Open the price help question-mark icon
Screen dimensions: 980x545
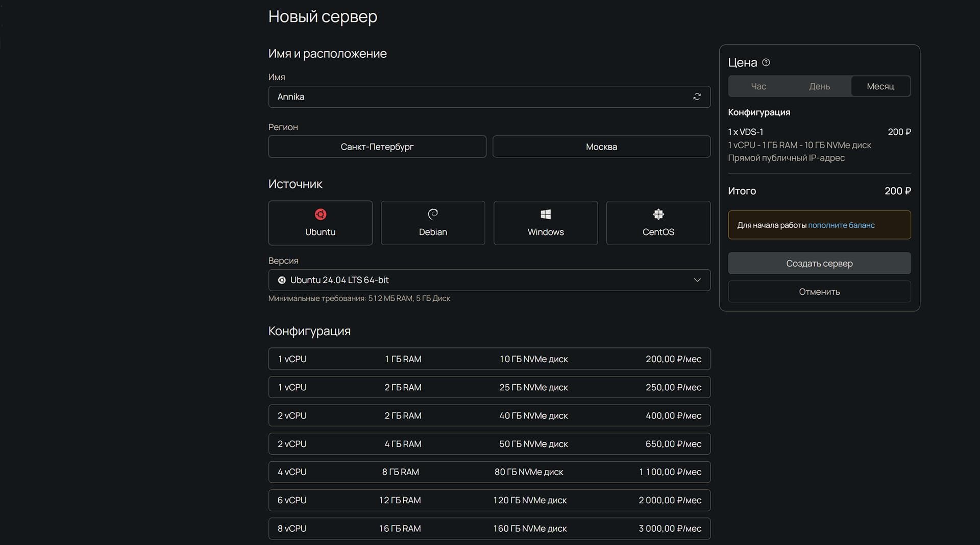[766, 62]
